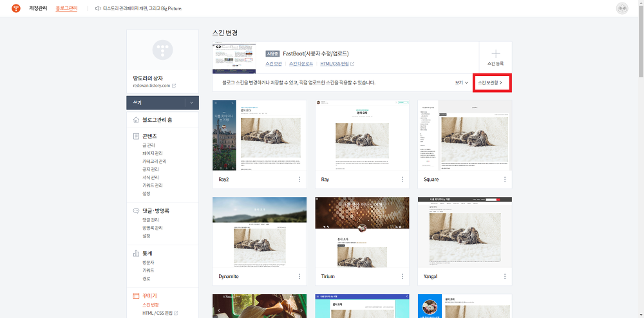Select the Dynamite skin preview
Screen dimensions: 644x318
tap(260, 232)
